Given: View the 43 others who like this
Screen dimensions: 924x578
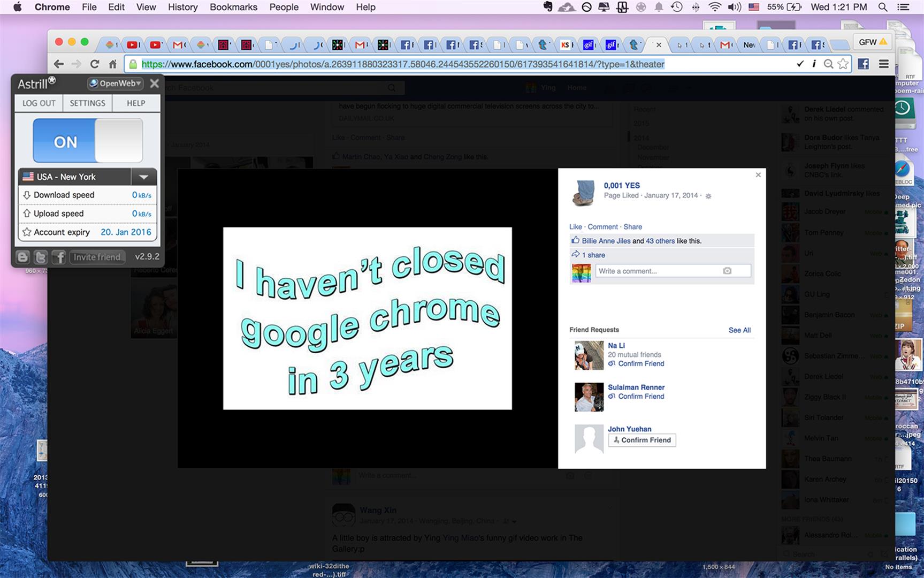Looking at the screenshot, I should click(660, 241).
